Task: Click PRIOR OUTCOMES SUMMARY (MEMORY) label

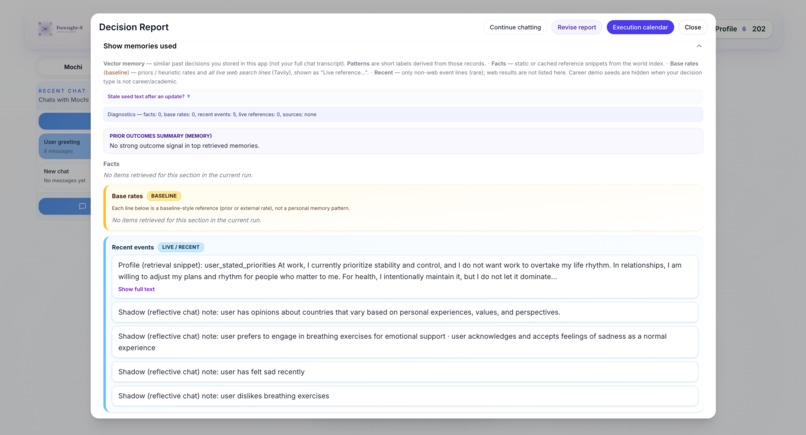Action: (160, 136)
